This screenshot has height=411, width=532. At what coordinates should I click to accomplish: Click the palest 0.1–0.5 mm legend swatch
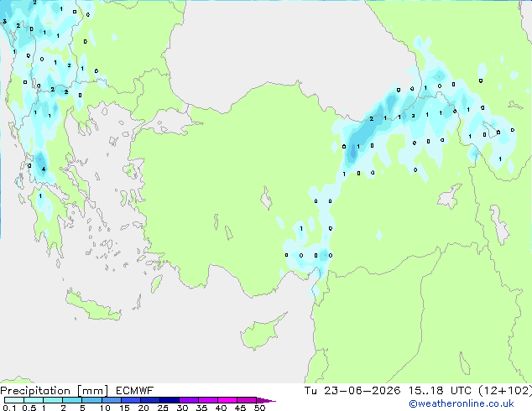tap(14, 400)
